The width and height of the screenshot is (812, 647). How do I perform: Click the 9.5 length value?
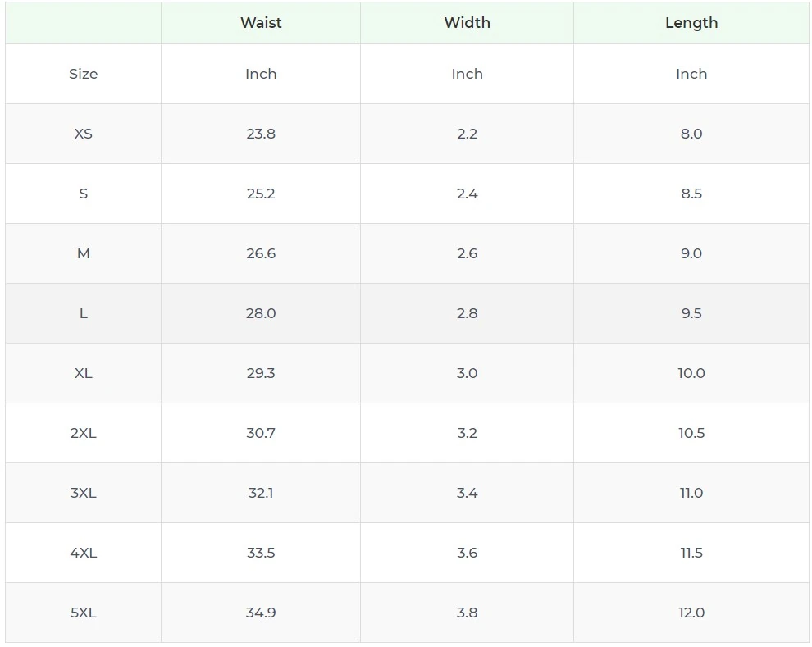pos(691,313)
